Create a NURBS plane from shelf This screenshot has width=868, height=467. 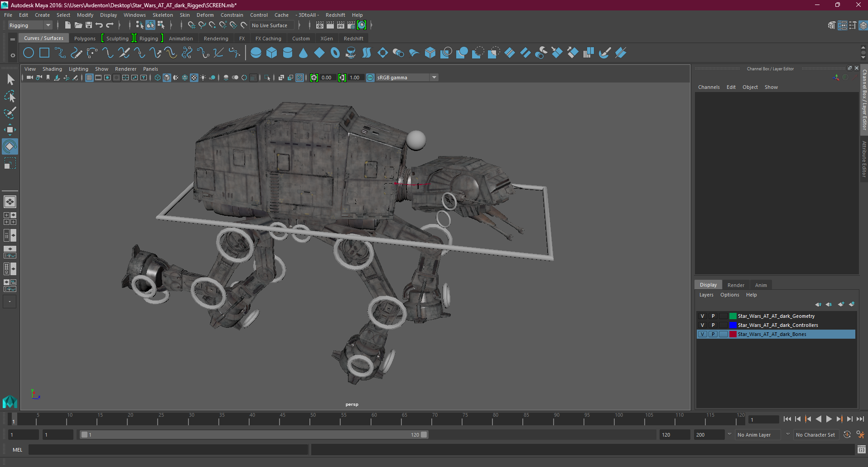319,53
